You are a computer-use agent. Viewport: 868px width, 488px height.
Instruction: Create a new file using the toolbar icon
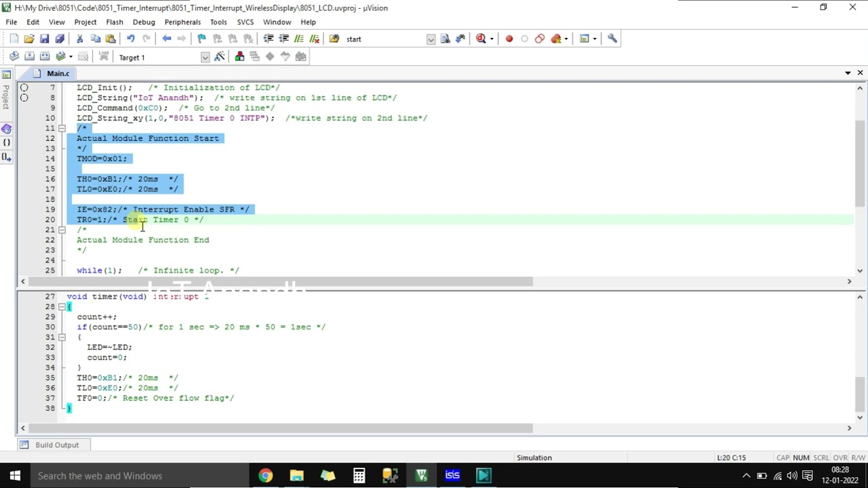pos(14,39)
